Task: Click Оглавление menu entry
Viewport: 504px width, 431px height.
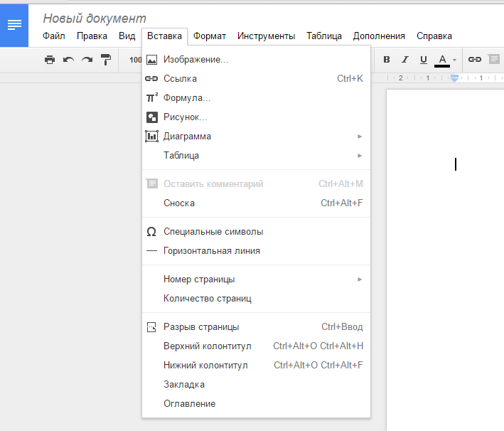Action: [x=189, y=404]
